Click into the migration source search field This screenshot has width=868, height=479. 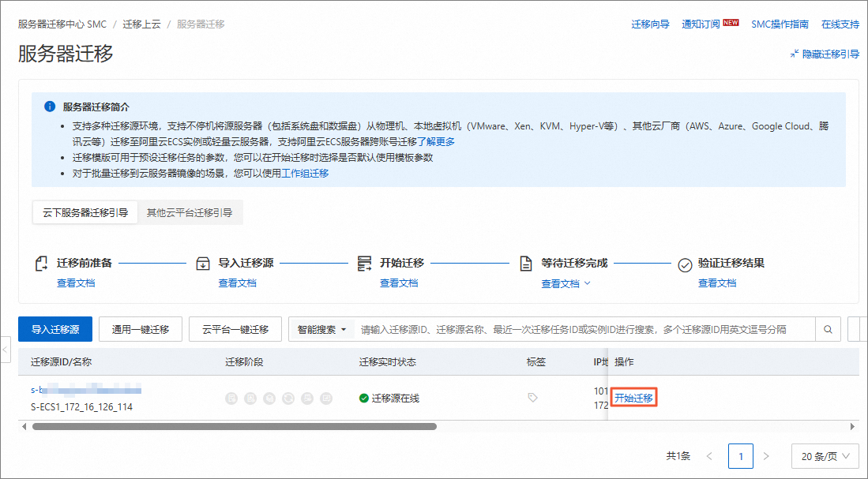[x=584, y=330]
